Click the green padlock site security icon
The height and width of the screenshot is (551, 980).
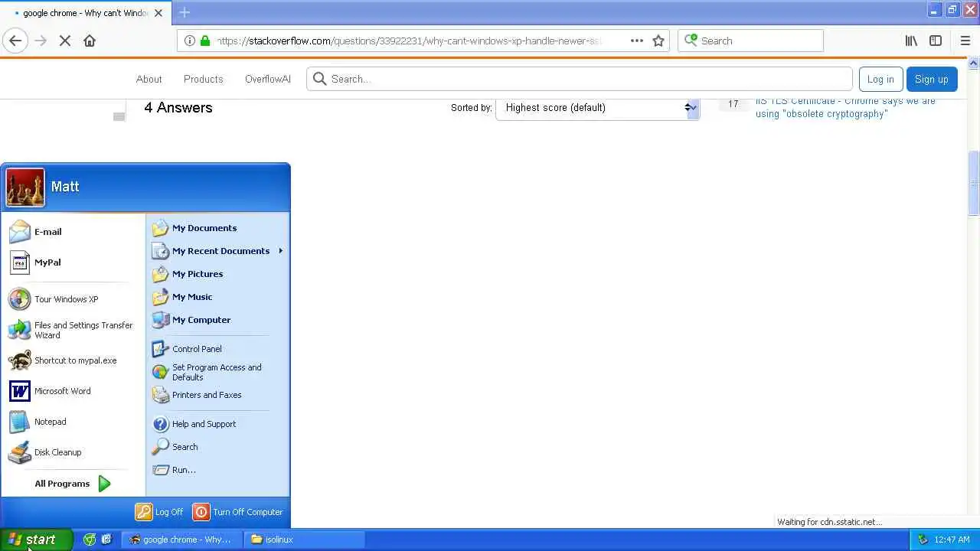point(204,41)
